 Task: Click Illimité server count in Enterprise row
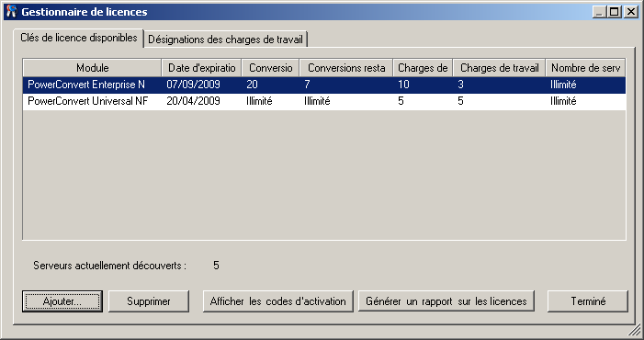pyautogui.click(x=563, y=85)
